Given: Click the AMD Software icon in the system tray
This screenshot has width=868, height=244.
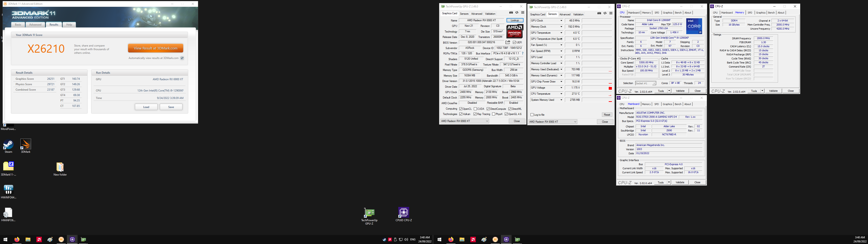Looking at the screenshot, I should pos(390,240).
